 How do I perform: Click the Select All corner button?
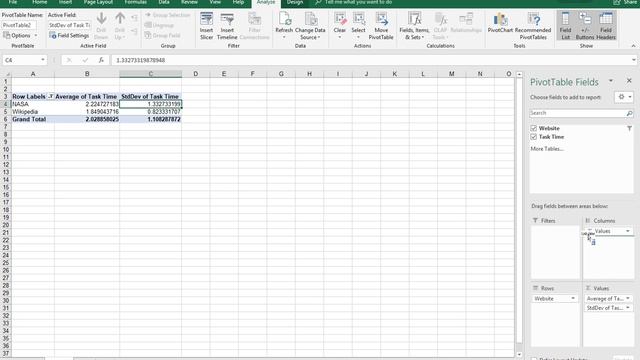click(x=6, y=74)
